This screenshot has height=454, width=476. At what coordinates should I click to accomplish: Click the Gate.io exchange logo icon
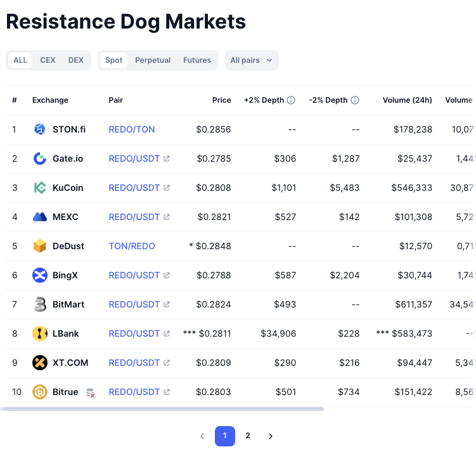point(40,159)
